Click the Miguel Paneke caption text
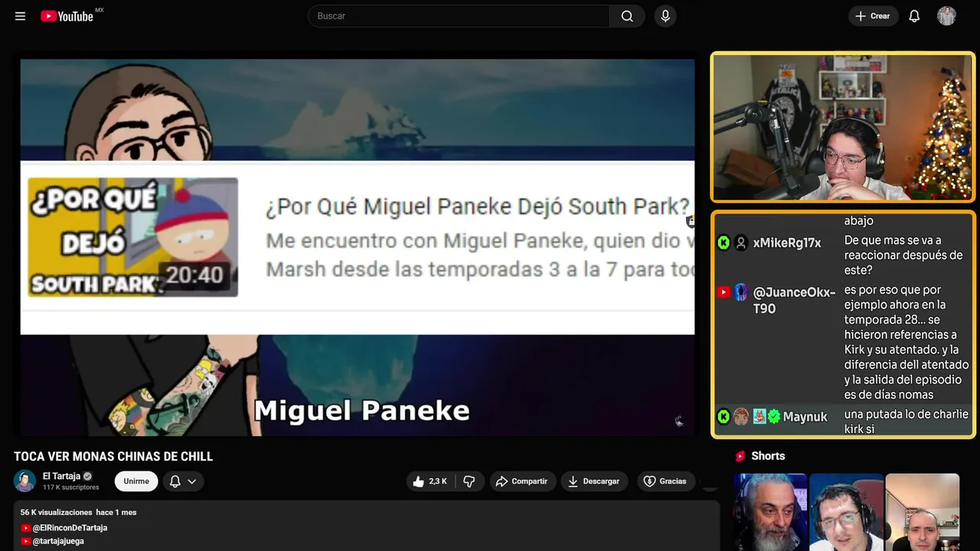 pos(361,410)
